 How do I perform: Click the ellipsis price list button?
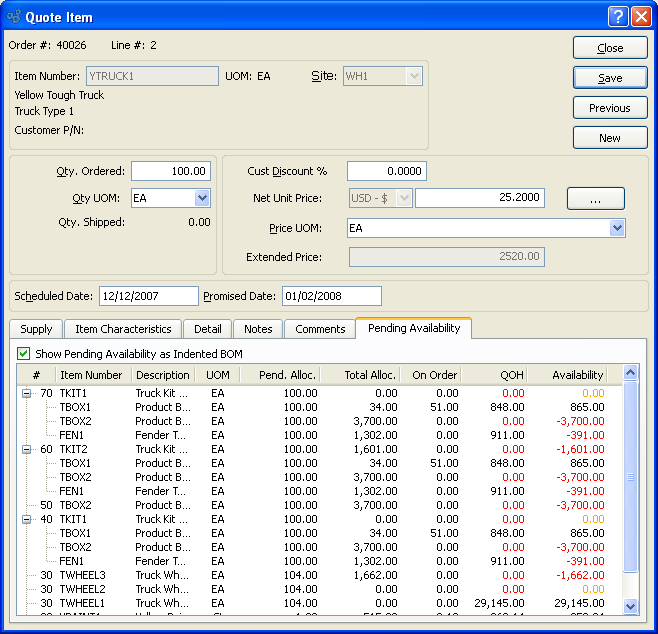click(595, 199)
